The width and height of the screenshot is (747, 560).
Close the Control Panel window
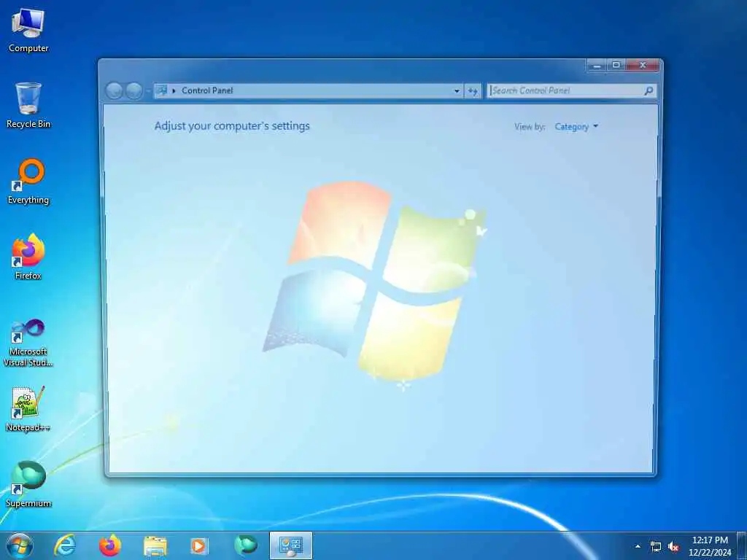point(643,66)
